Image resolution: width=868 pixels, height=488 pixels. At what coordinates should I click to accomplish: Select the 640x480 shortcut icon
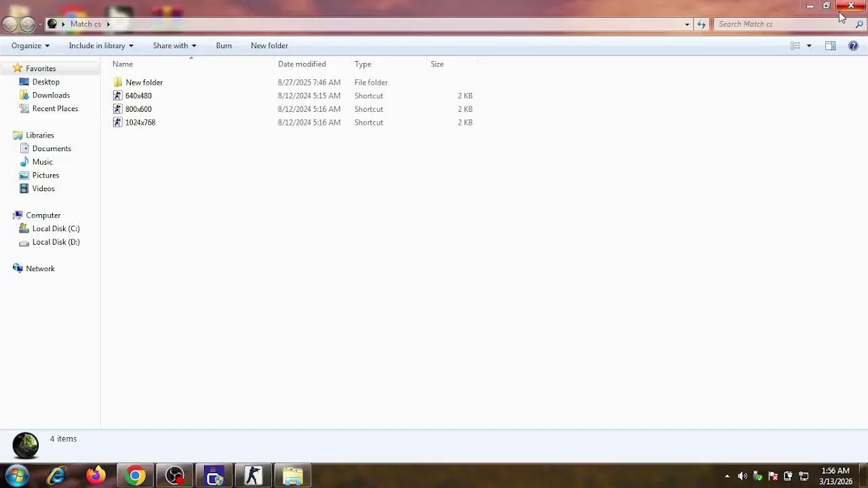[x=118, y=96]
